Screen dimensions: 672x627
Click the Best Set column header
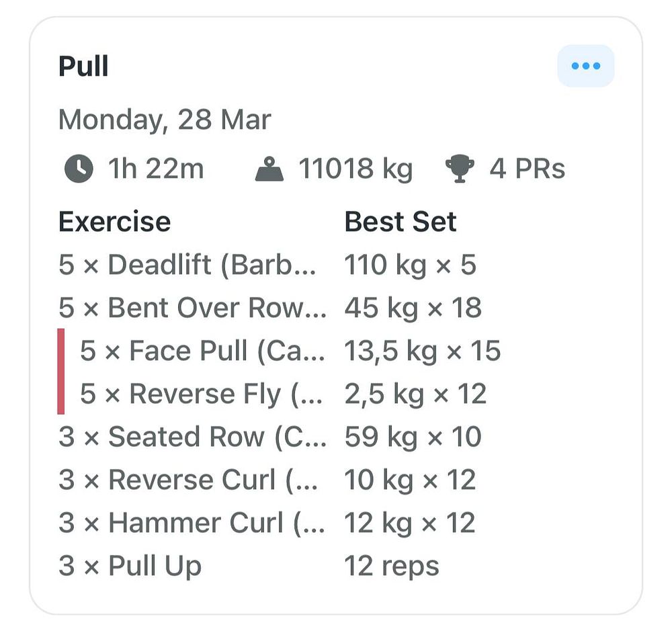click(x=401, y=222)
